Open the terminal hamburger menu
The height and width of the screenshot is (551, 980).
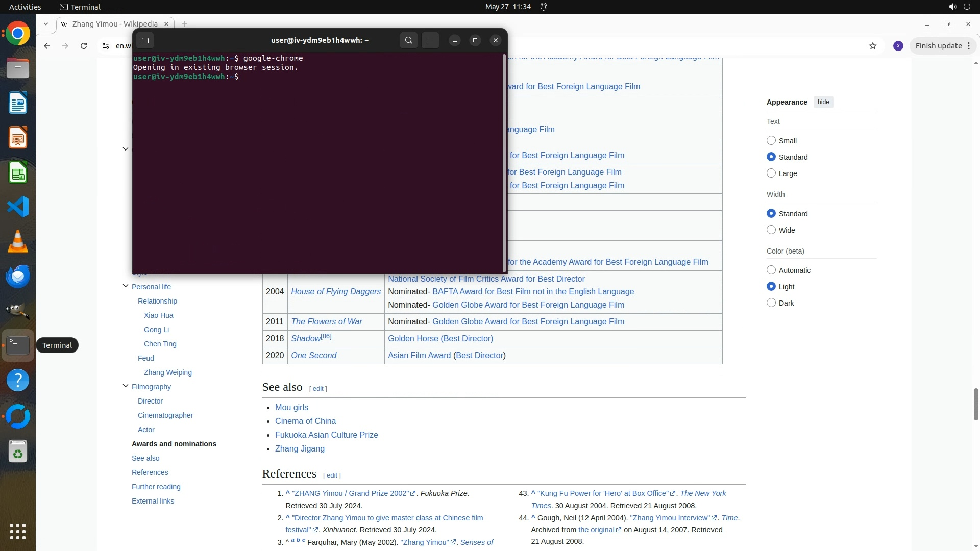pos(430,40)
